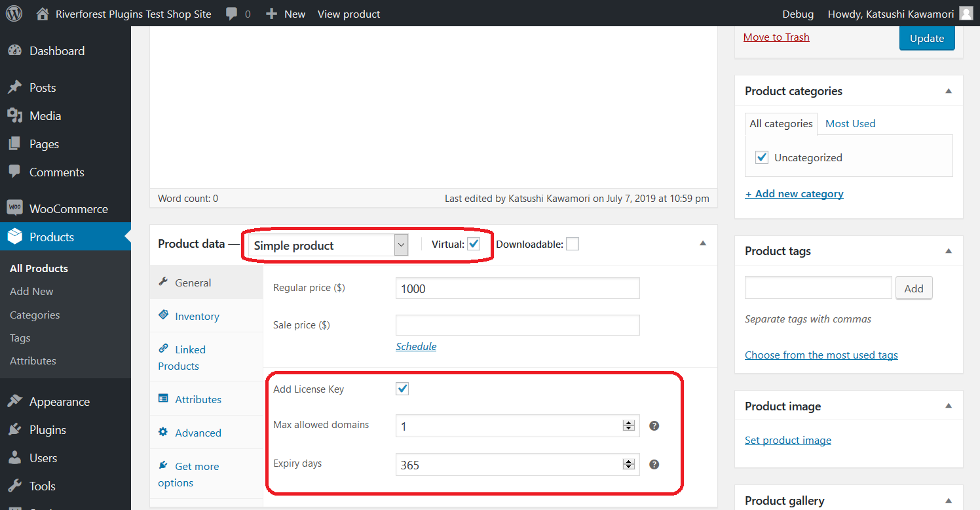The width and height of the screenshot is (980, 510).
Task: Open the Plugins sidebar menu
Action: click(47, 430)
